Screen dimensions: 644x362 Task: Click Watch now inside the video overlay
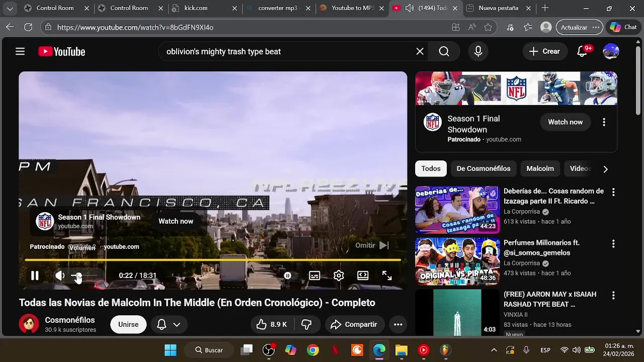coord(176,221)
